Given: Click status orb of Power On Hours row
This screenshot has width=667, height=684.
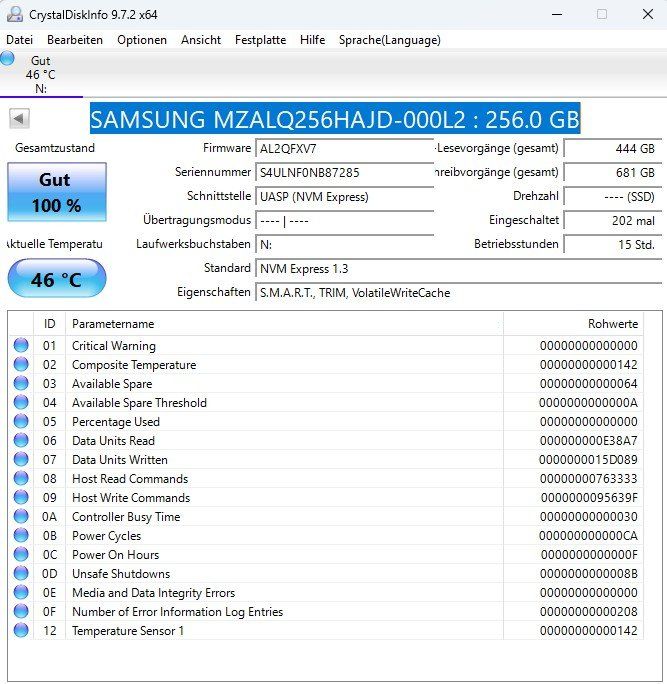Looking at the screenshot, I should click(x=21, y=554).
